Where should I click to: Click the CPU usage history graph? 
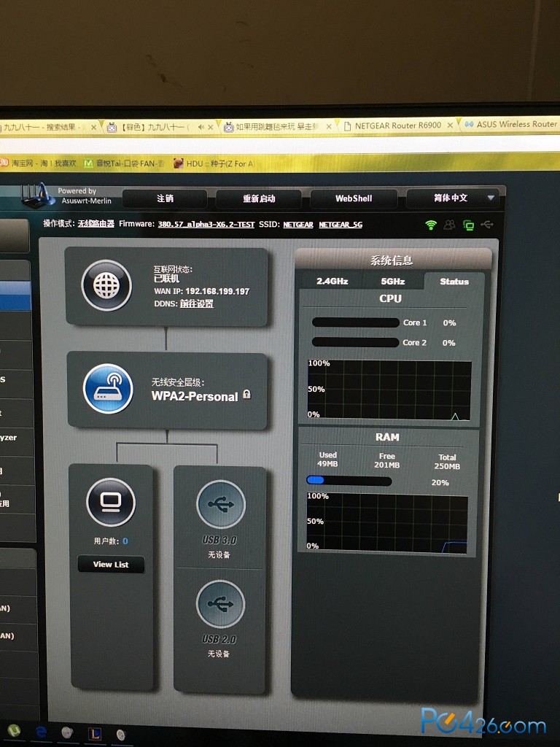tap(389, 390)
